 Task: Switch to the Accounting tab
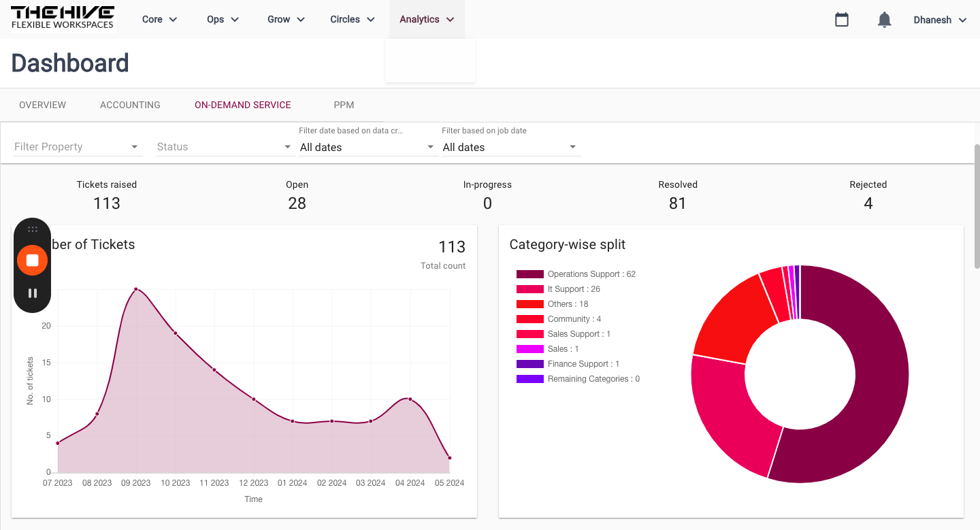coord(130,105)
